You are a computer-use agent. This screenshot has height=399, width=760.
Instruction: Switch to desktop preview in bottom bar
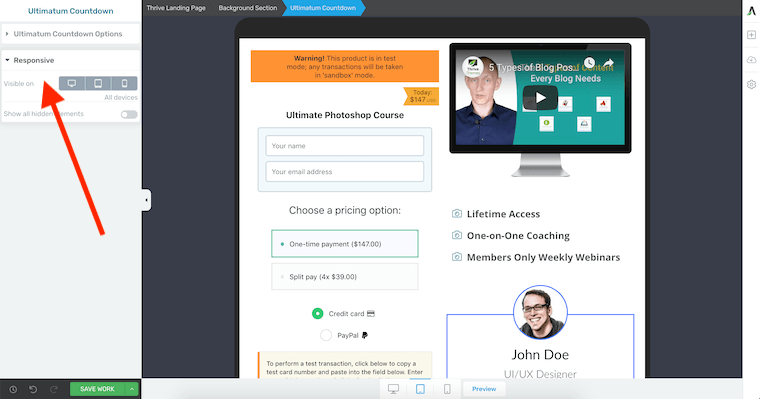click(394, 389)
